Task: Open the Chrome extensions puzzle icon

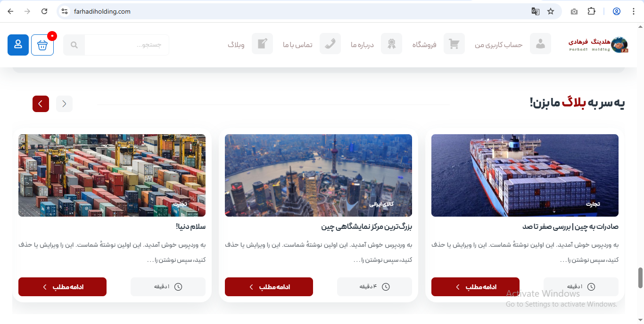Action: coord(591,11)
